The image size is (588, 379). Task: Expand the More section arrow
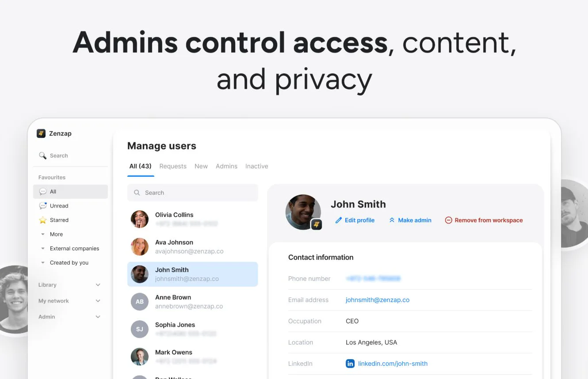click(43, 234)
